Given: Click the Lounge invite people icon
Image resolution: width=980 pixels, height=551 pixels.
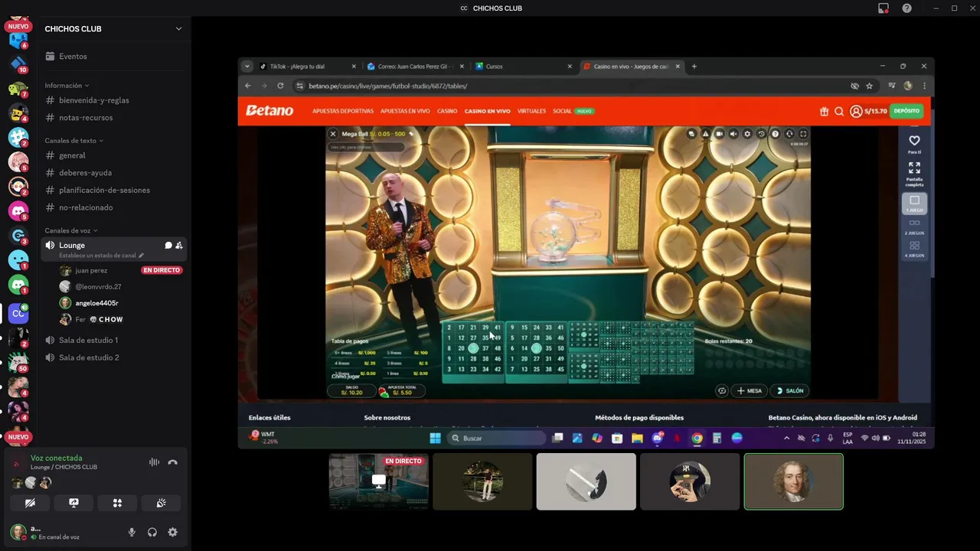Looking at the screenshot, I should coord(178,246).
